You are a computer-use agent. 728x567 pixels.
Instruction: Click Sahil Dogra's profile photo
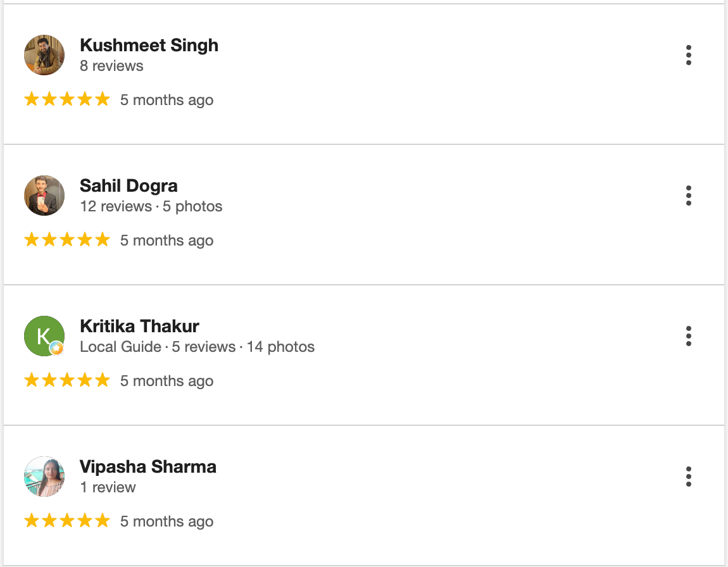tap(44, 196)
